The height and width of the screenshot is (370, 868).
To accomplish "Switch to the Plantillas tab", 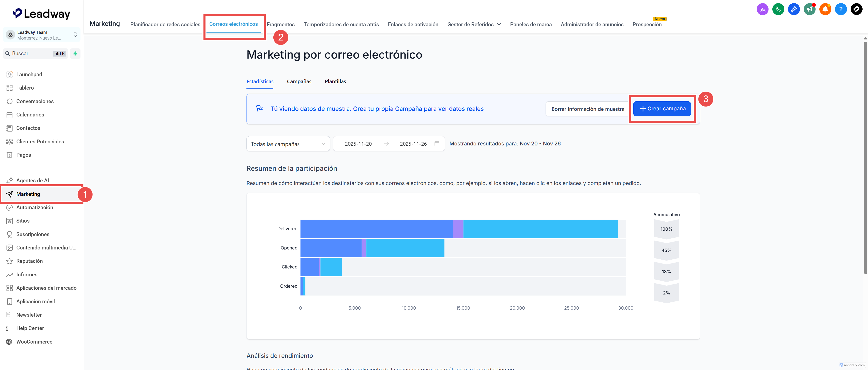I will pos(335,82).
